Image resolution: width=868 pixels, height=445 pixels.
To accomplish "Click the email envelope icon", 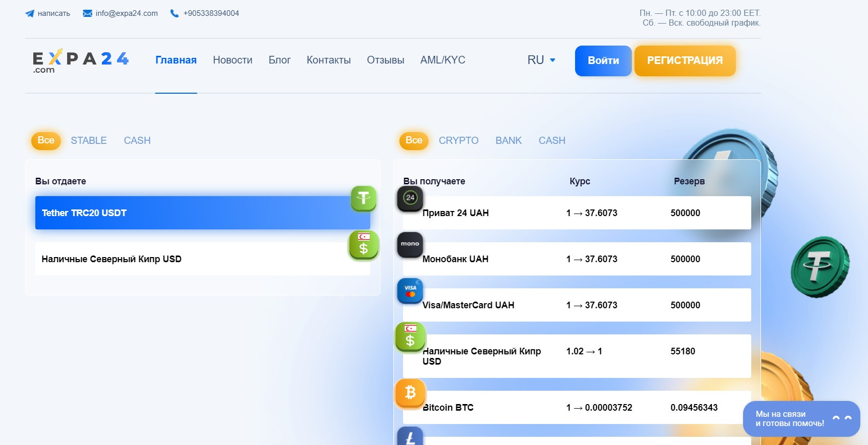I will point(88,13).
